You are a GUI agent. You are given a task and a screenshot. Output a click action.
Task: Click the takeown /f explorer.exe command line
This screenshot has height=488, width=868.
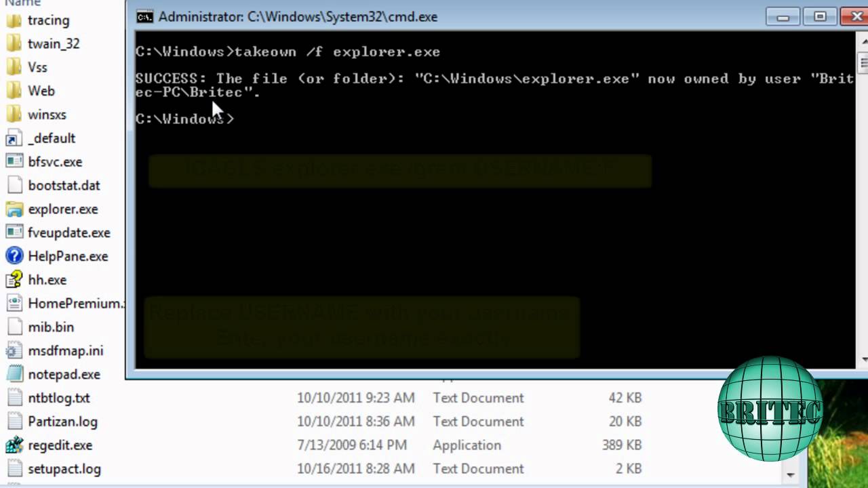(x=288, y=52)
